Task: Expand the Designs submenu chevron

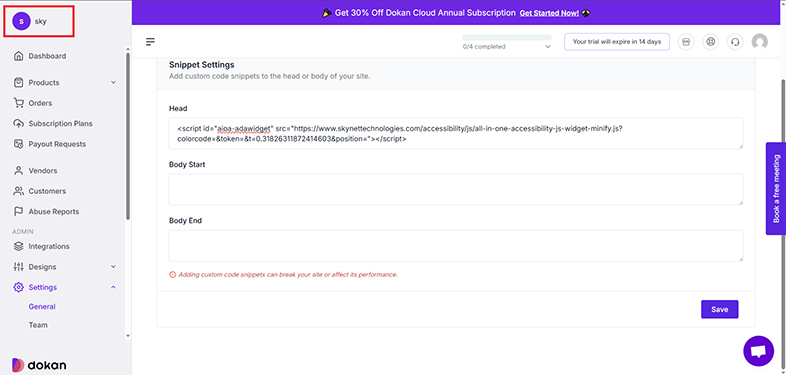Action: [113, 267]
